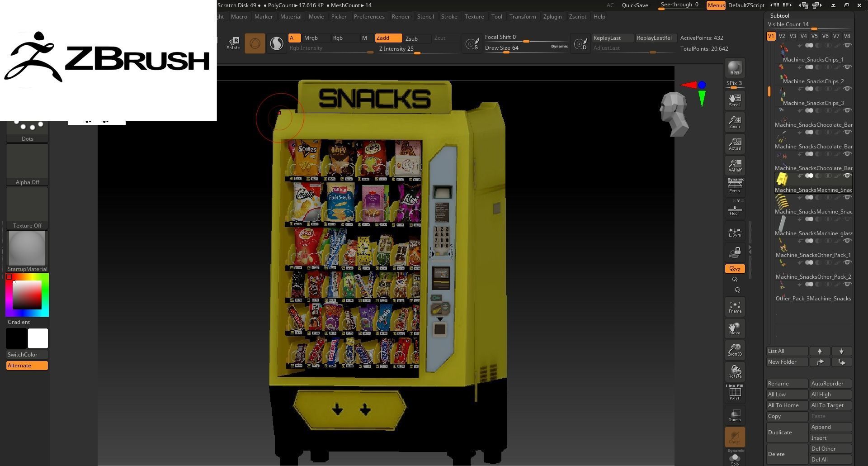Toggle Transp transparency mode
This screenshot has height=466, width=868.
[735, 415]
